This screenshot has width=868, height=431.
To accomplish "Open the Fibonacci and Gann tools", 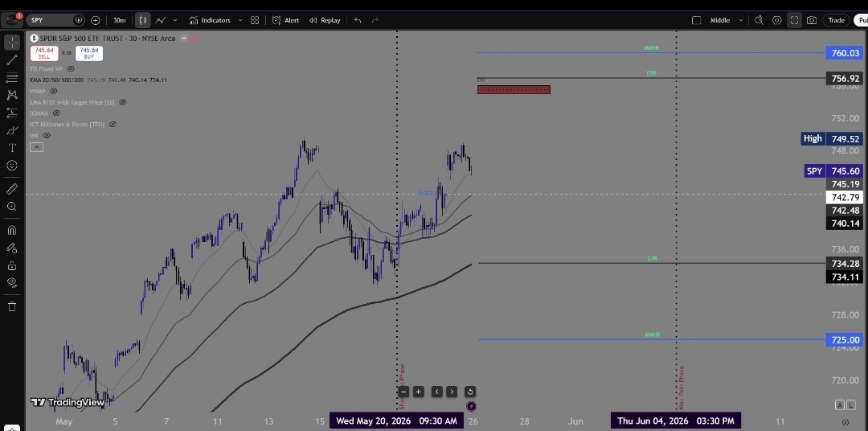I will click(11, 77).
